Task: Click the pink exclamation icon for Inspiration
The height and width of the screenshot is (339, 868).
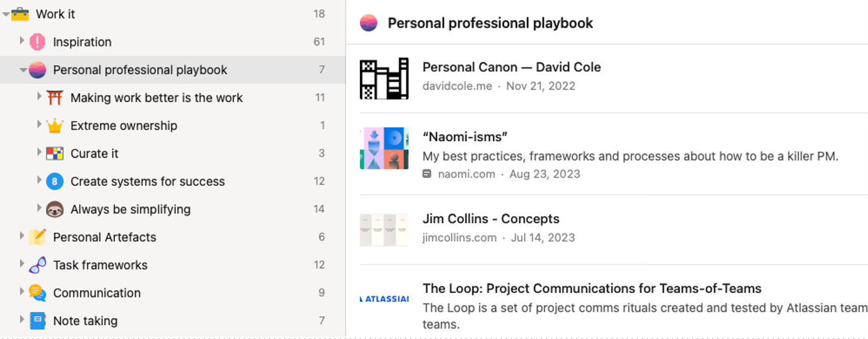Action: (37, 42)
